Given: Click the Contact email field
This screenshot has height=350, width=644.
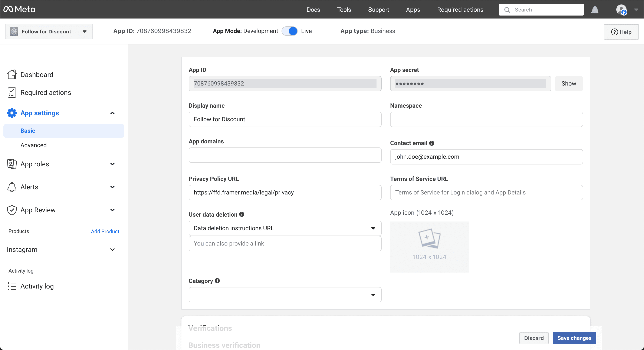Looking at the screenshot, I should 486,157.
